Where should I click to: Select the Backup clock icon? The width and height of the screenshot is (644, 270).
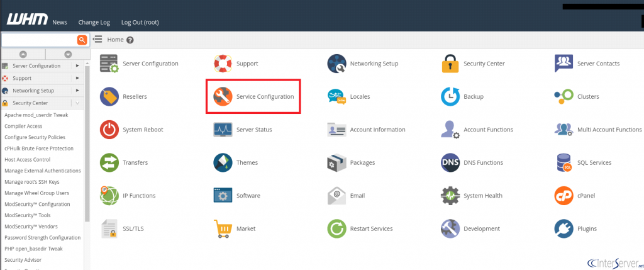tap(450, 97)
